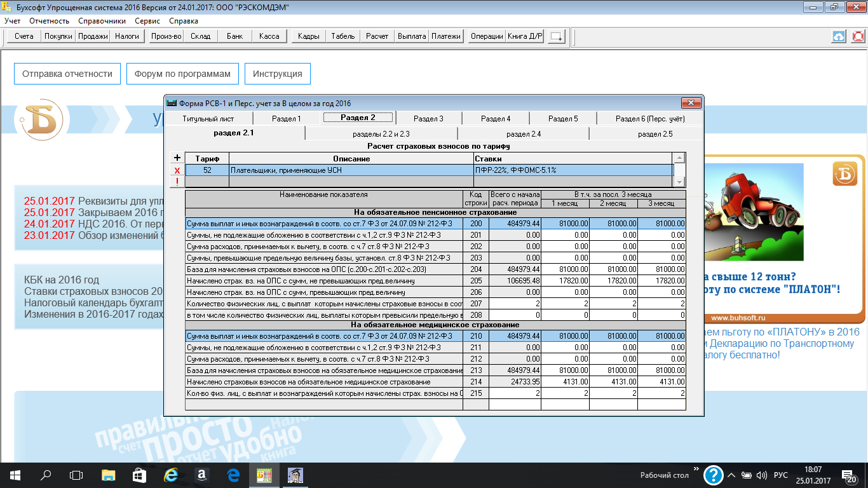Image resolution: width=868 pixels, height=488 pixels.
Task: Open the Action Center notifications icon
Action: tap(847, 475)
